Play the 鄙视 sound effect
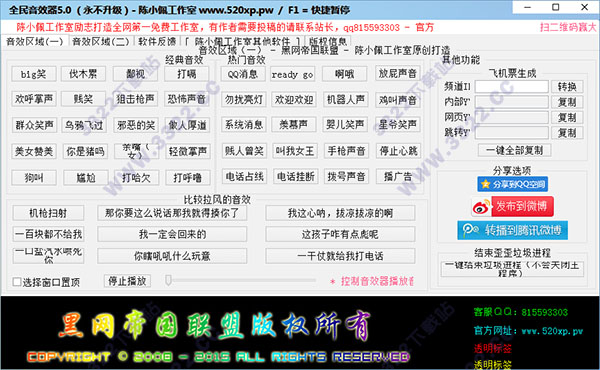Screen dimensions: 600x370 pyautogui.click(x=135, y=74)
